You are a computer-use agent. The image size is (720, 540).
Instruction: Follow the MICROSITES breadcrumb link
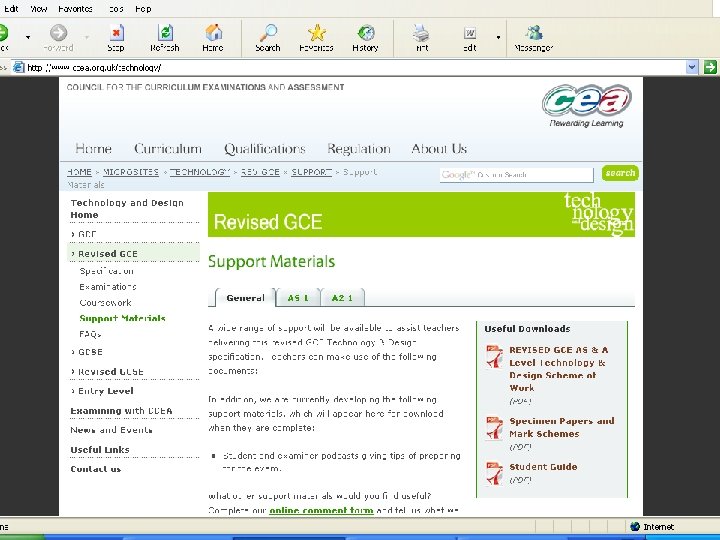coord(130,172)
